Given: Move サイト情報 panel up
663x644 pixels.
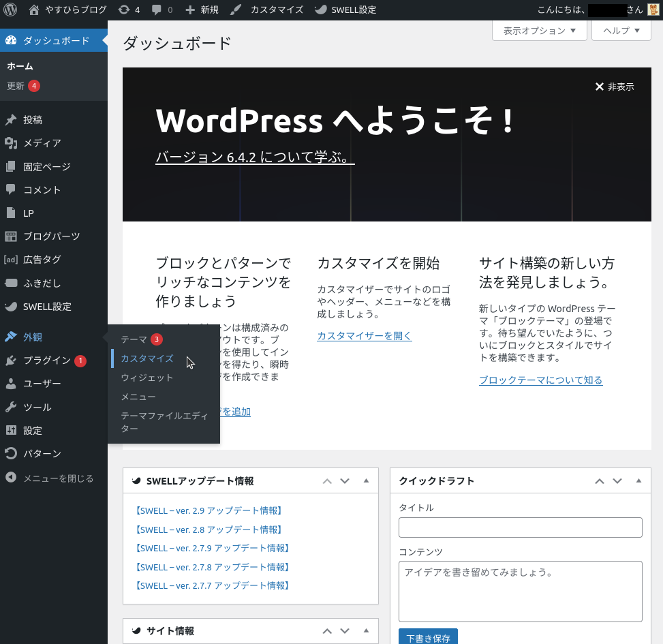Looking at the screenshot, I should [x=327, y=631].
